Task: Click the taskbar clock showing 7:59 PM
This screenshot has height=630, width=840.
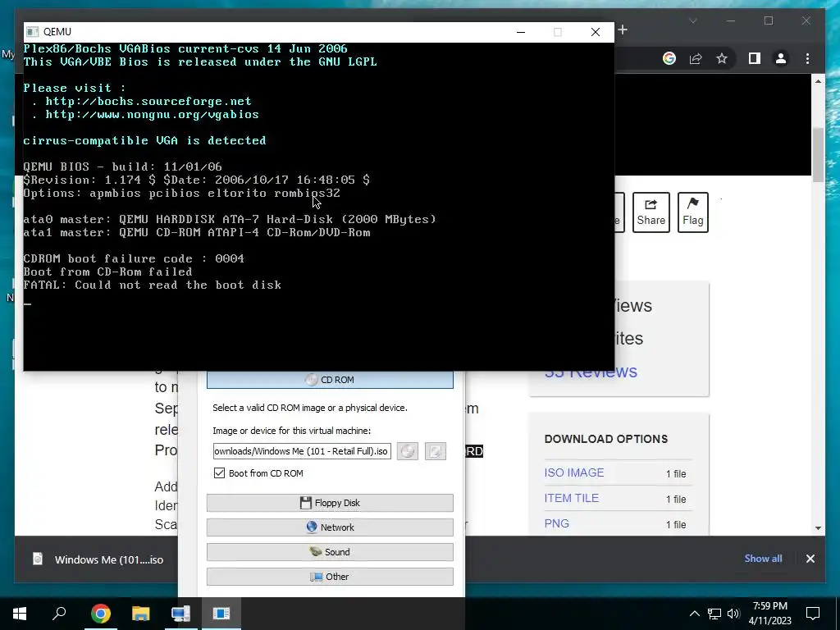Action: [x=769, y=614]
